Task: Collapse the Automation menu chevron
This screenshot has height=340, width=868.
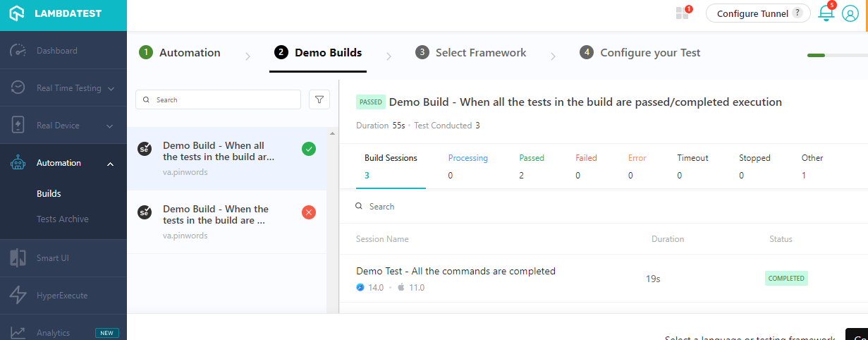Action: pos(109,164)
